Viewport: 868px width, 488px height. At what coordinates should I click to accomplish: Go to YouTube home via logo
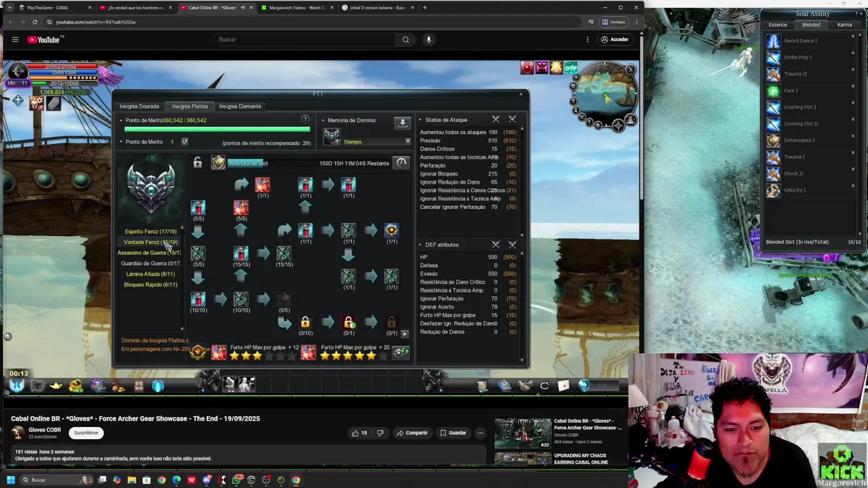click(x=45, y=39)
